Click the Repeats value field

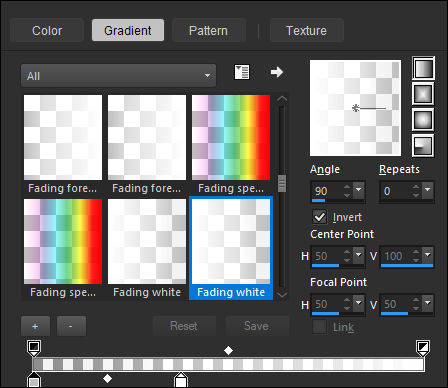(396, 191)
